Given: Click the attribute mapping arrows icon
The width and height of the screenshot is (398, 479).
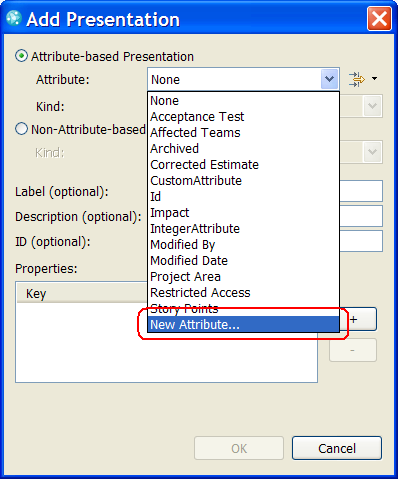Looking at the screenshot, I should tap(357, 79).
